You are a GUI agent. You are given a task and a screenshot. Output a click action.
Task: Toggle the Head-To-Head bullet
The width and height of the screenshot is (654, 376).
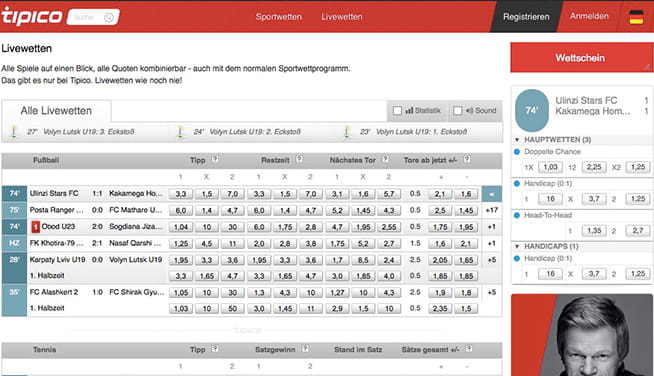pyautogui.click(x=517, y=215)
